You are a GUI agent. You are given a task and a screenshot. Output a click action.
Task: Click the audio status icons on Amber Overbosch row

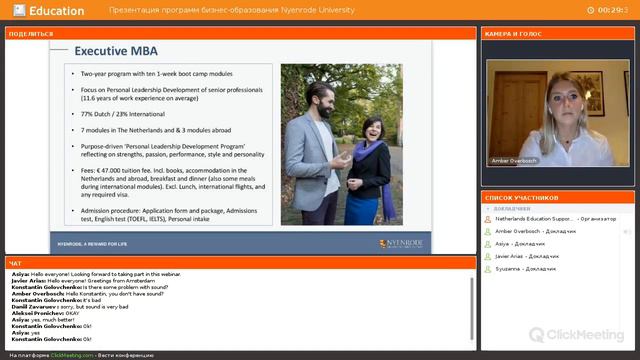click(x=627, y=231)
